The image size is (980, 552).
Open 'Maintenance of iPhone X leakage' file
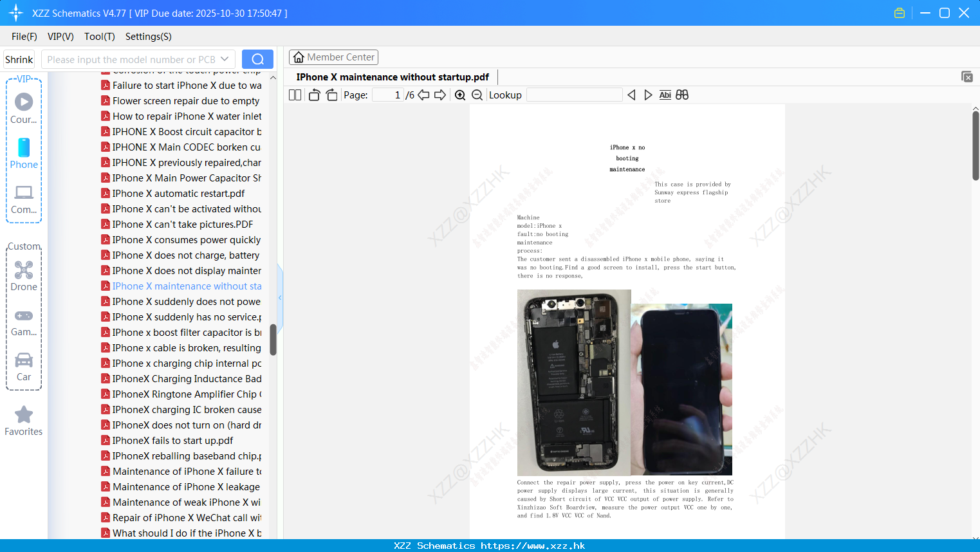click(181, 487)
